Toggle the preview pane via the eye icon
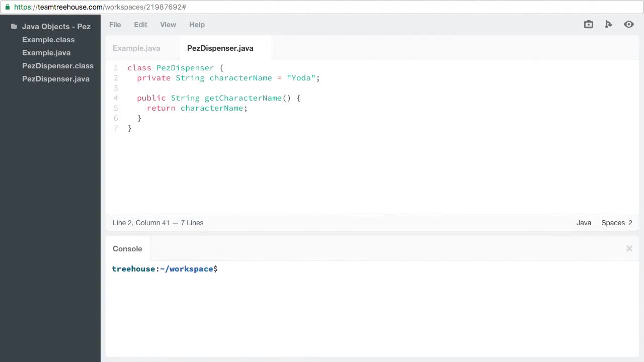This screenshot has height=362, width=644. point(628,24)
